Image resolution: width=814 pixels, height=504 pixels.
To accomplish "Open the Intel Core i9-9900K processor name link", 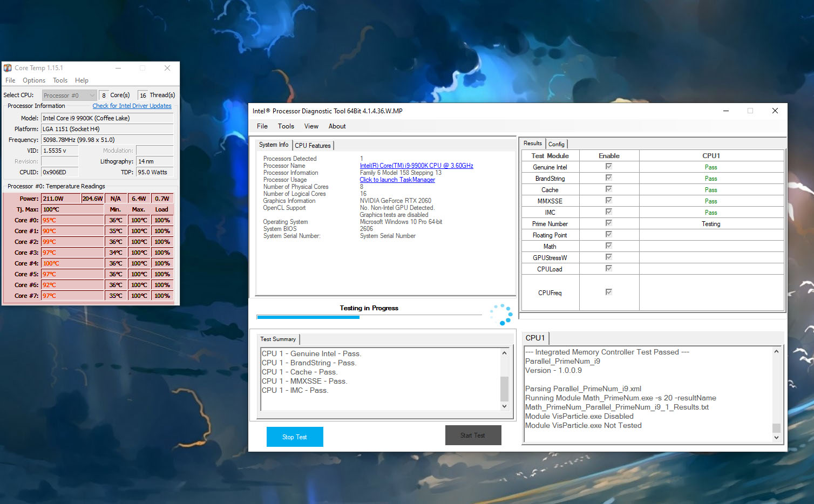I will click(416, 166).
